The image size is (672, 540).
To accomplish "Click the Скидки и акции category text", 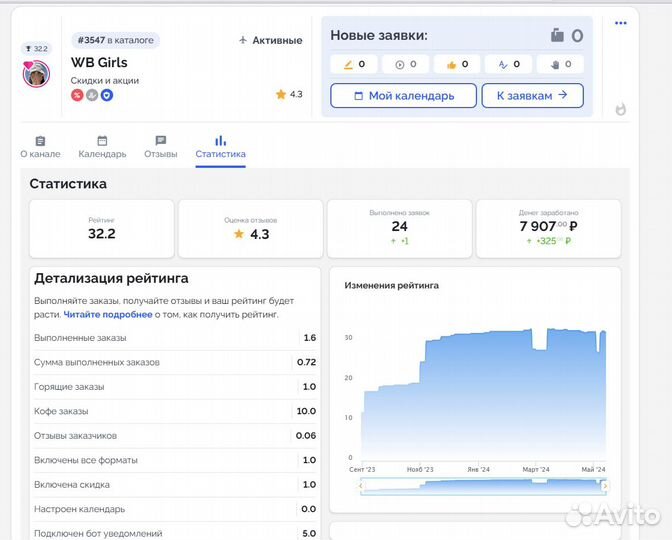I will [x=105, y=81].
